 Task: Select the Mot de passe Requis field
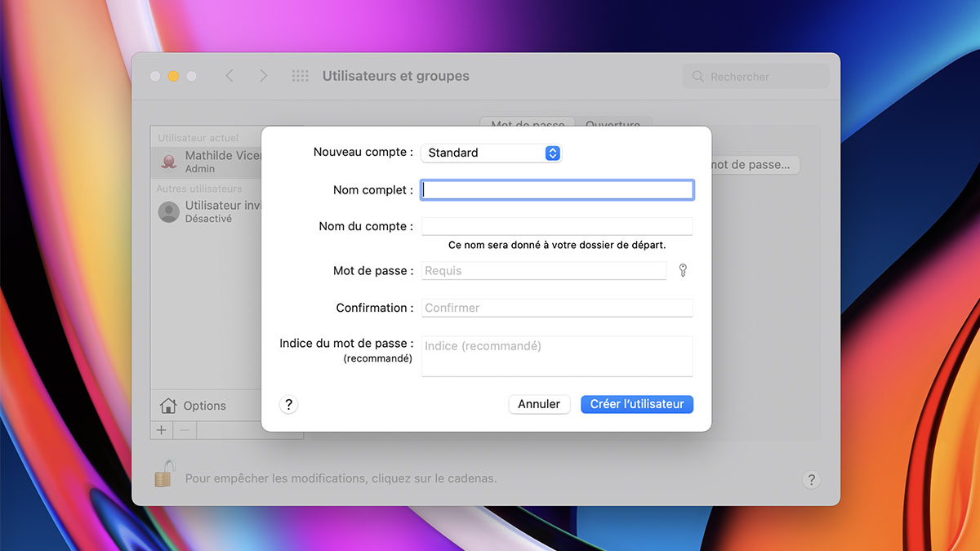coord(544,270)
